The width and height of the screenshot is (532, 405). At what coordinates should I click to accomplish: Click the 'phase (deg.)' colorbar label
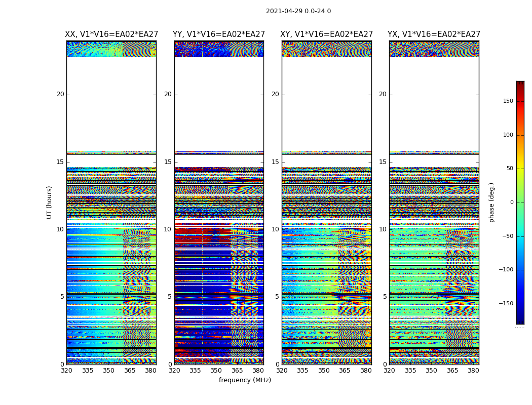[x=491, y=202]
